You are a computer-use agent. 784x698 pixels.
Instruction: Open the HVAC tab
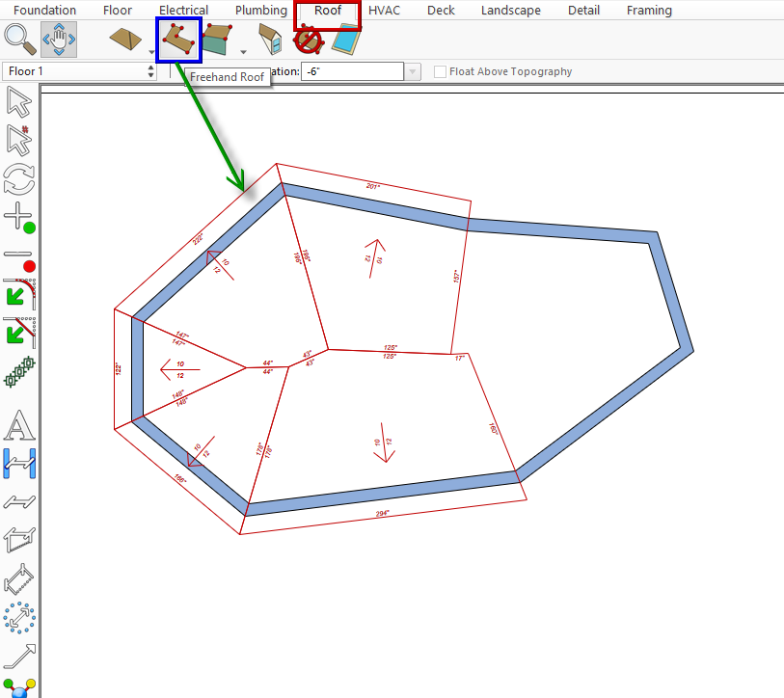click(x=384, y=10)
